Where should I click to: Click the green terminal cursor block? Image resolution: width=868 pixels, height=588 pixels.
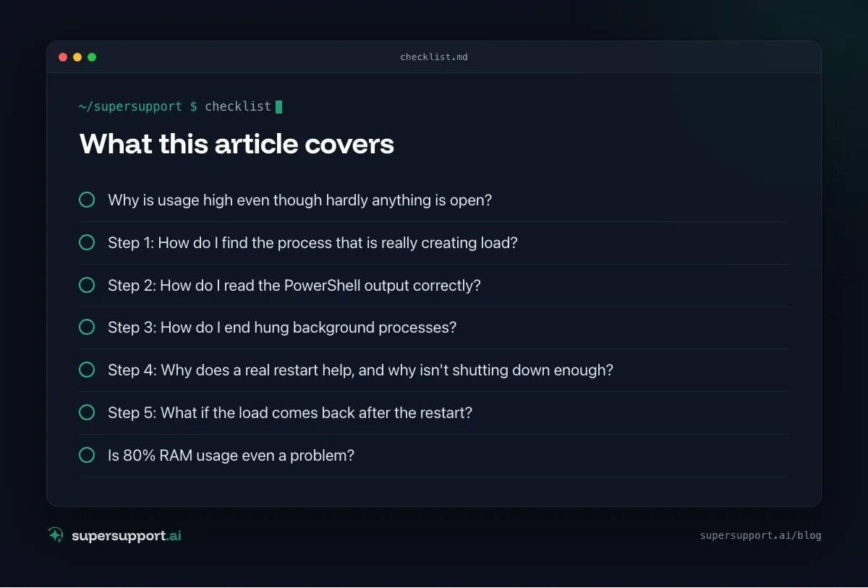279,107
